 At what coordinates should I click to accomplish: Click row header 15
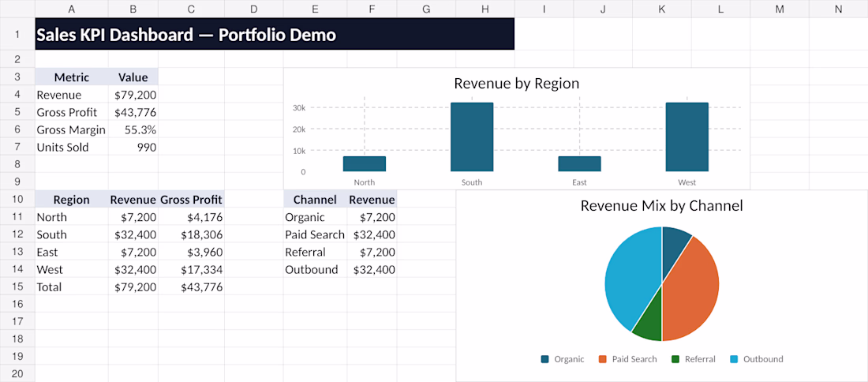pos(17,286)
